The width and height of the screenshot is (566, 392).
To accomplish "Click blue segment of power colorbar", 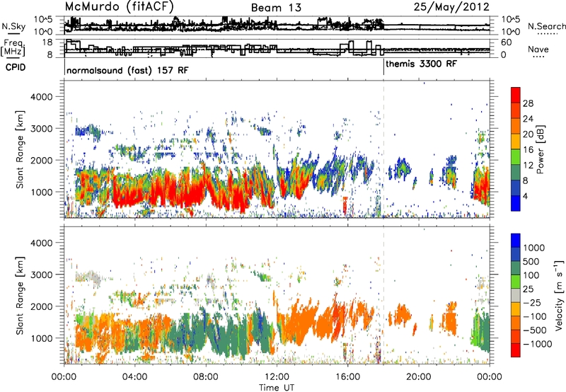I will point(516,203).
